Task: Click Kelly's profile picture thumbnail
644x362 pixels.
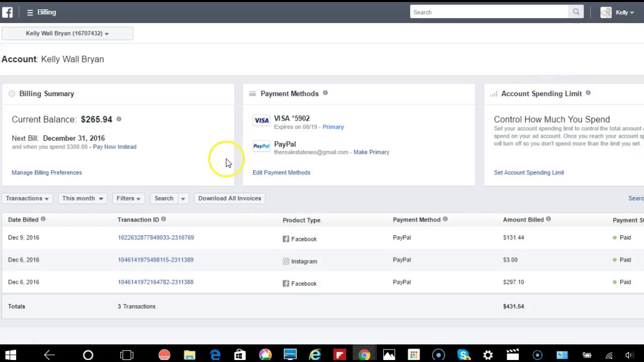Action: tap(606, 12)
